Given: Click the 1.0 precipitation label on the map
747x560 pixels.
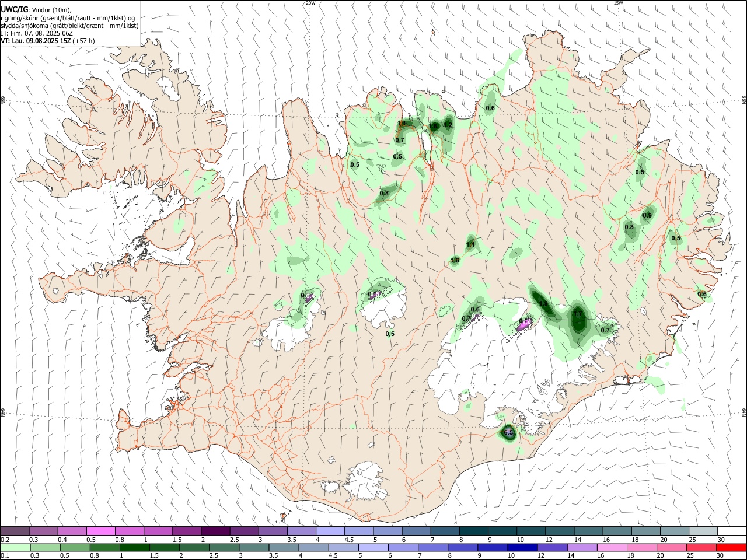Looking at the screenshot, I should pos(455,261).
